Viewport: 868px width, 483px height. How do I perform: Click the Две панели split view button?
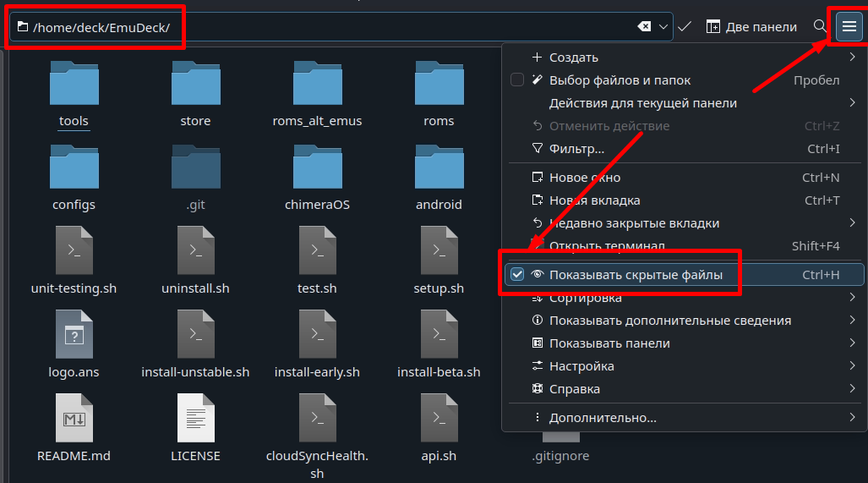pos(751,27)
